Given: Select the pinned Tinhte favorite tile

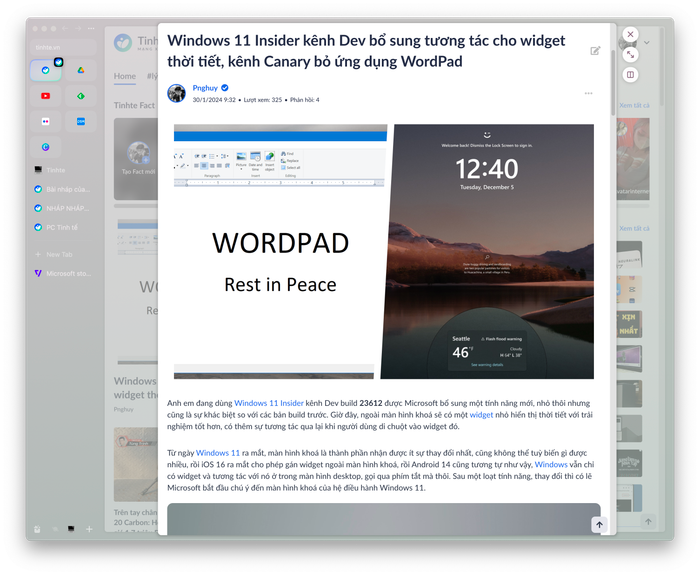Looking at the screenshot, I should coord(46,70).
